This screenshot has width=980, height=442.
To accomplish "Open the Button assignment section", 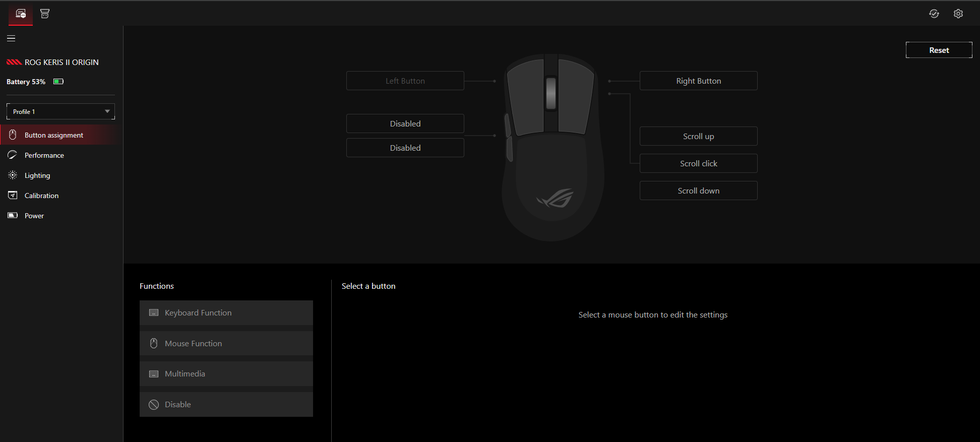I will point(60,135).
